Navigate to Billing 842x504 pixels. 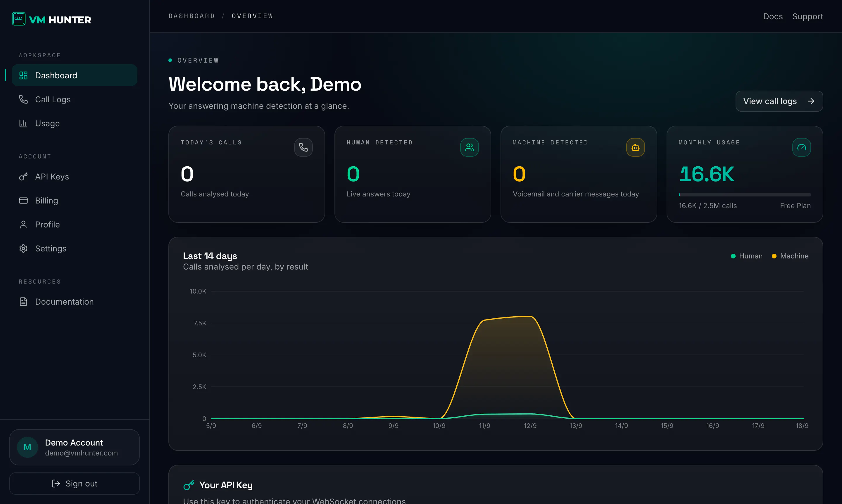coord(74,200)
